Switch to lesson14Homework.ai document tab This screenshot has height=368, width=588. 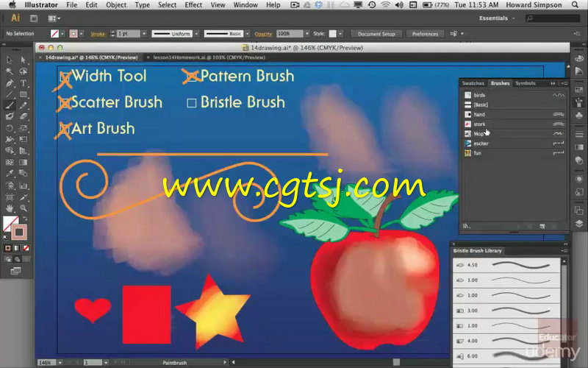209,57
